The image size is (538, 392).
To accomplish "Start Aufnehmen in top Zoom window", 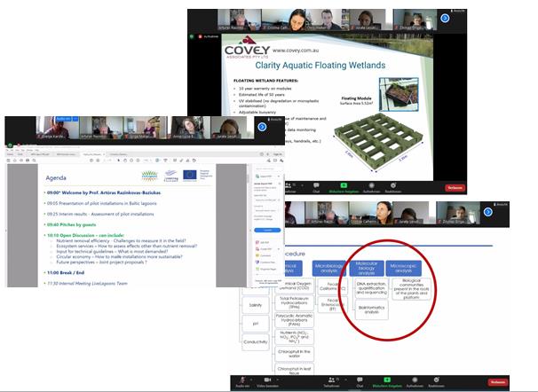I will pos(372,187).
